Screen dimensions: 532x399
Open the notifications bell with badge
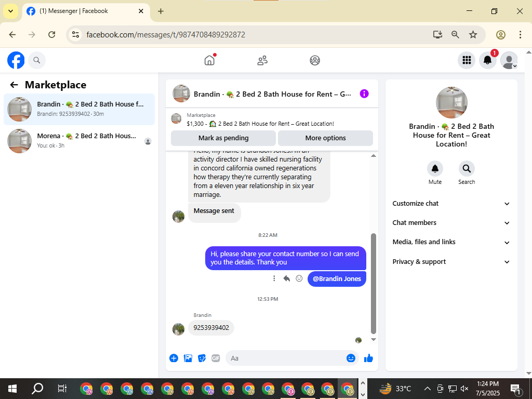pyautogui.click(x=487, y=60)
